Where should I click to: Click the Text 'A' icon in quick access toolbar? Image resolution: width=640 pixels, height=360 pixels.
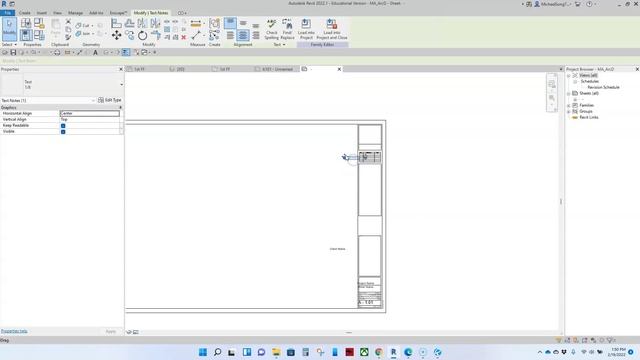[96, 52]
